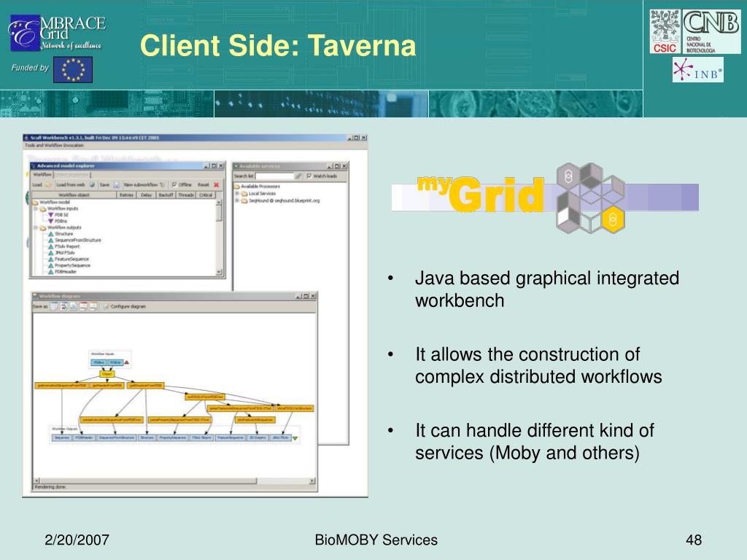Select the PDBHeader tree row

pos(62,272)
